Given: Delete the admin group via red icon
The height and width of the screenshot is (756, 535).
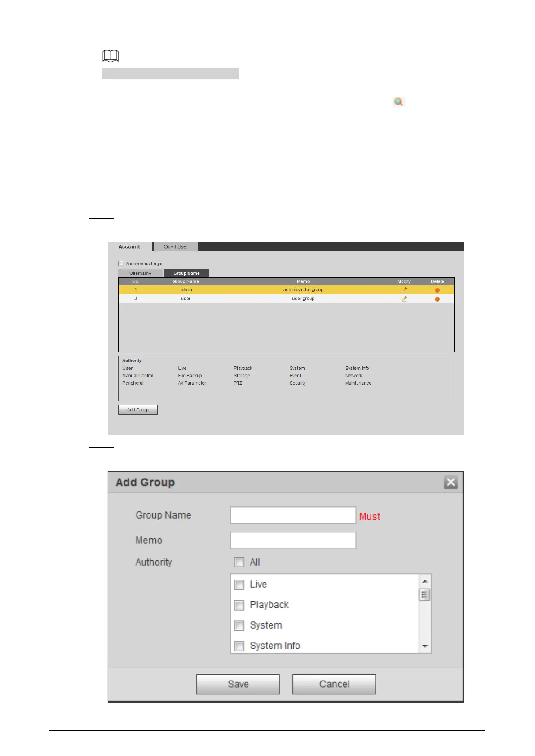Looking at the screenshot, I should tap(437, 290).
